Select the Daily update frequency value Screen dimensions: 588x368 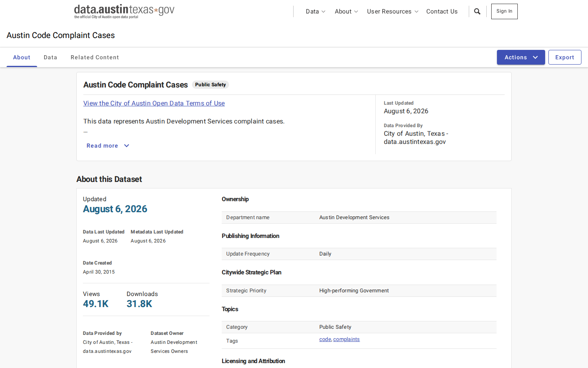(x=325, y=254)
